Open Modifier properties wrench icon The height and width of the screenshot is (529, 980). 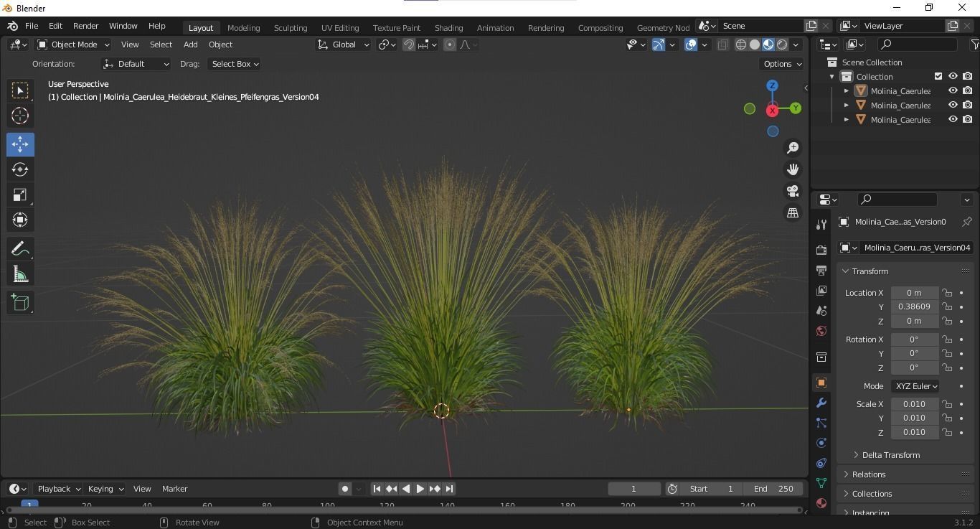(x=821, y=403)
